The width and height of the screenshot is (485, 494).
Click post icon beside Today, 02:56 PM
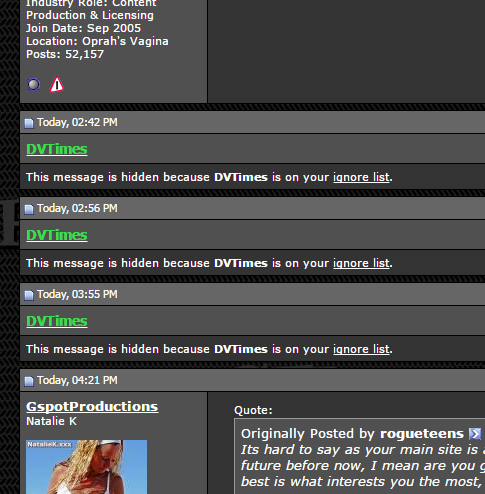(x=29, y=209)
